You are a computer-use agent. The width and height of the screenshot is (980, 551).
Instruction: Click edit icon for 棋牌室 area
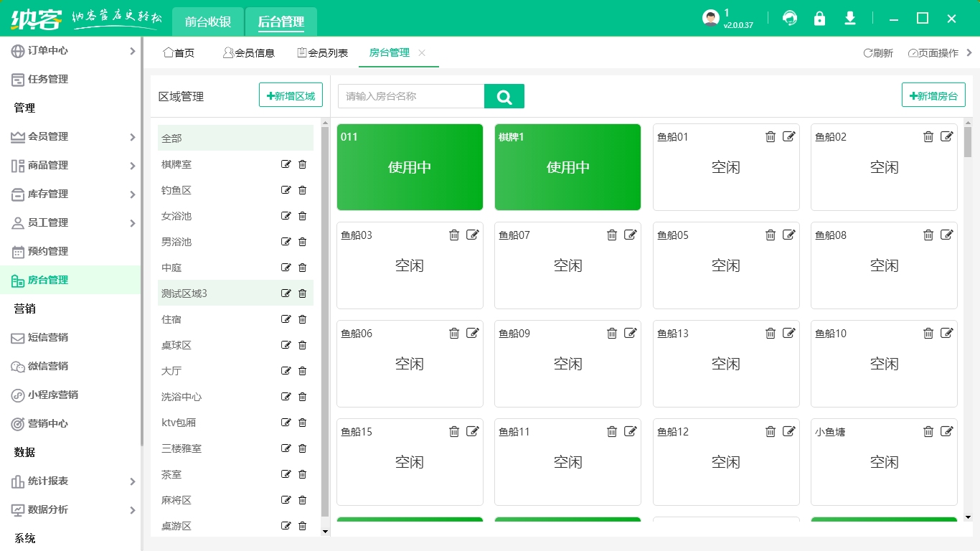pyautogui.click(x=286, y=164)
